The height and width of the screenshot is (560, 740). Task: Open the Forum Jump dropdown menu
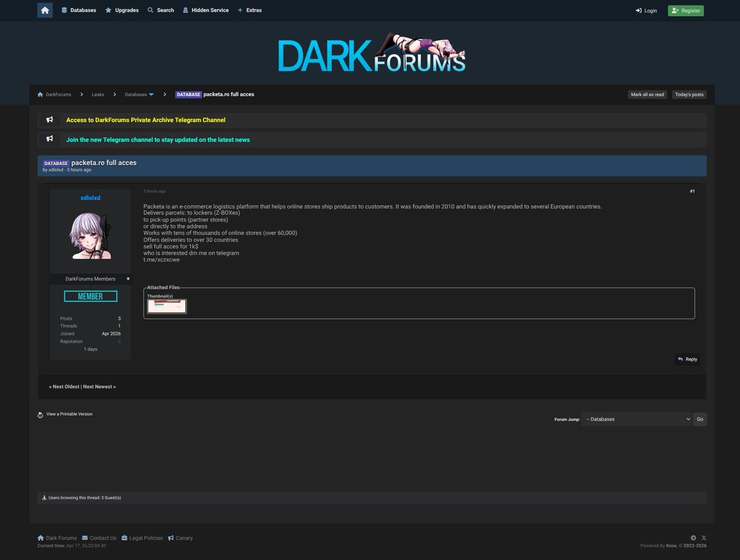(x=636, y=419)
